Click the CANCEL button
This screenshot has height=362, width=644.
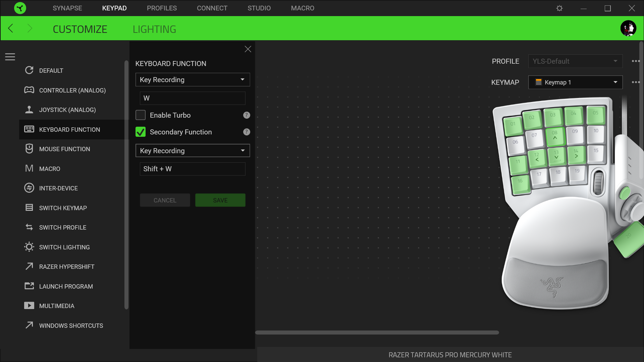tap(165, 200)
